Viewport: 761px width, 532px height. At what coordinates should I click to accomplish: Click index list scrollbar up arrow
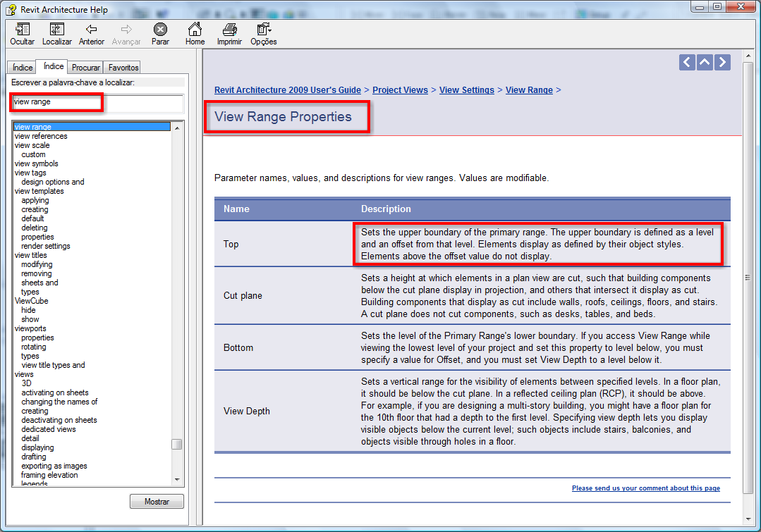click(177, 128)
